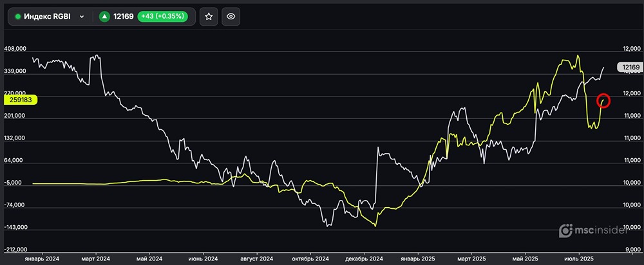Click the 12169 price value in header

pyautogui.click(x=124, y=17)
